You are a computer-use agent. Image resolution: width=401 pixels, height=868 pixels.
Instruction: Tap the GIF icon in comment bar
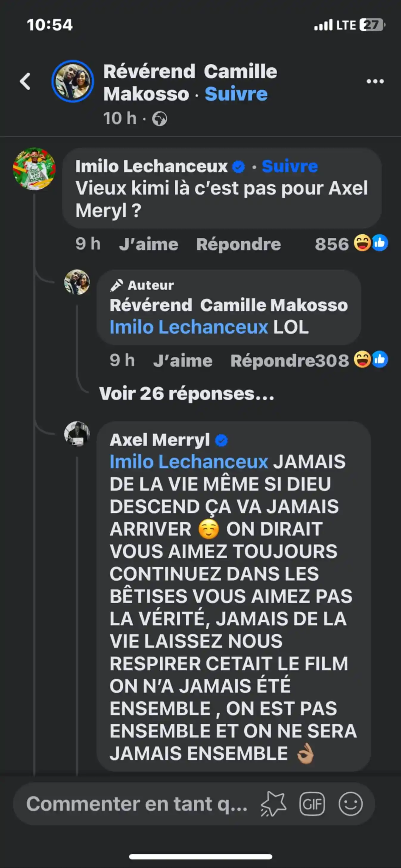312,804
